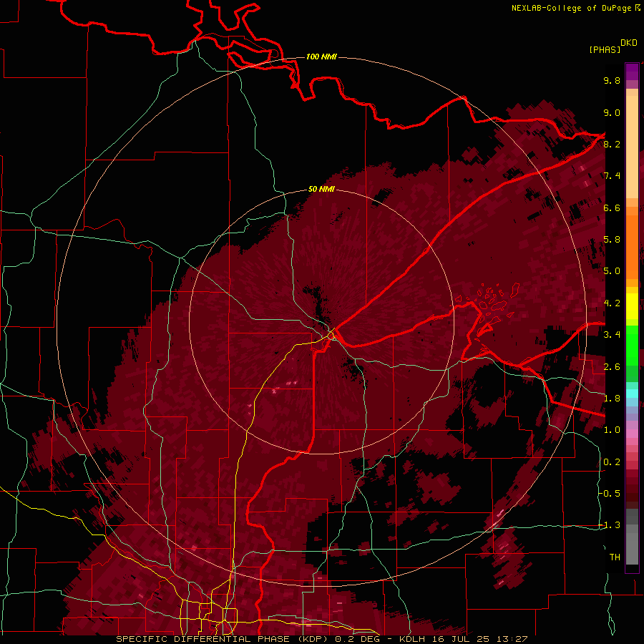Image resolution: width=644 pixels, height=644 pixels.
Task: Click the [PHAS] legend label
Action: tap(605, 49)
